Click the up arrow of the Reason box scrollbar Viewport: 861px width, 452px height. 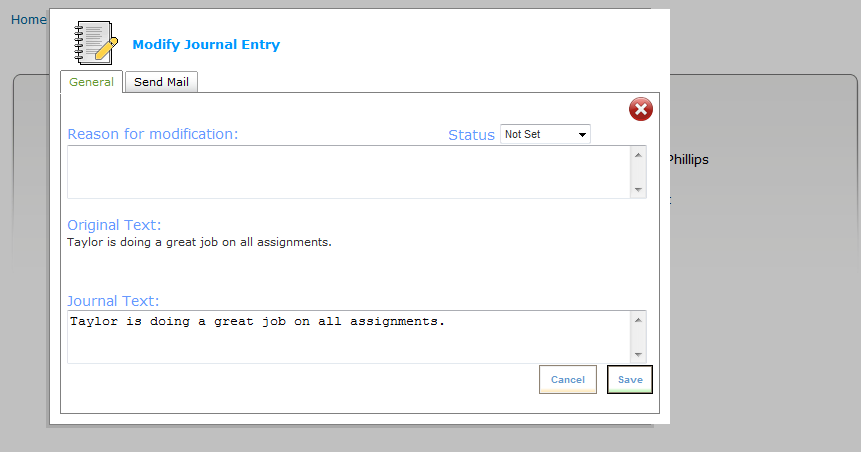(638, 155)
